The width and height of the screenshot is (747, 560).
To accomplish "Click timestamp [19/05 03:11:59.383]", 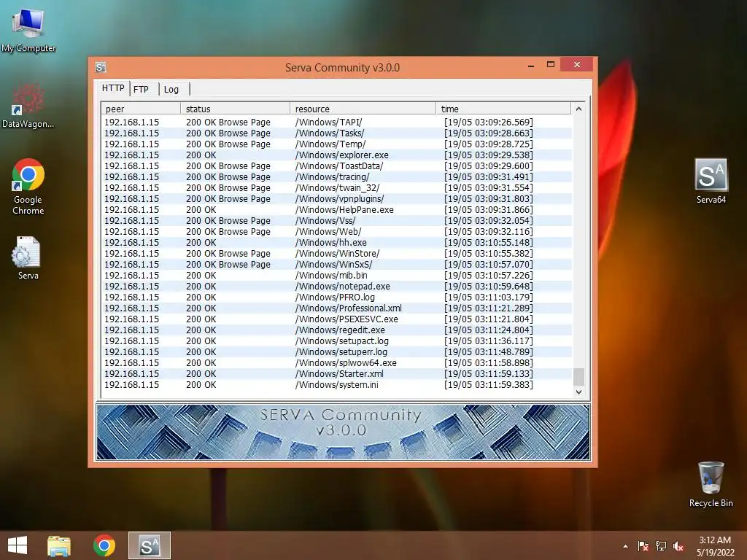I will pyautogui.click(x=489, y=385).
